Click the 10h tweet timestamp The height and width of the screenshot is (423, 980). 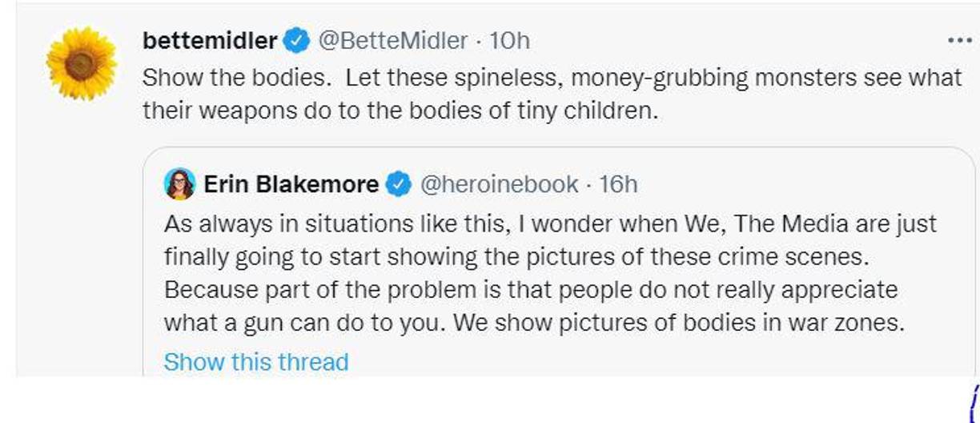(509, 41)
